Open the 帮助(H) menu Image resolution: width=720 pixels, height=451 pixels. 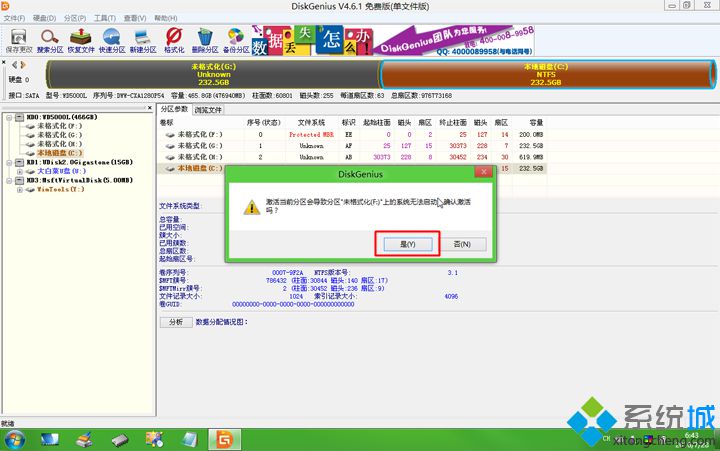coord(166,18)
